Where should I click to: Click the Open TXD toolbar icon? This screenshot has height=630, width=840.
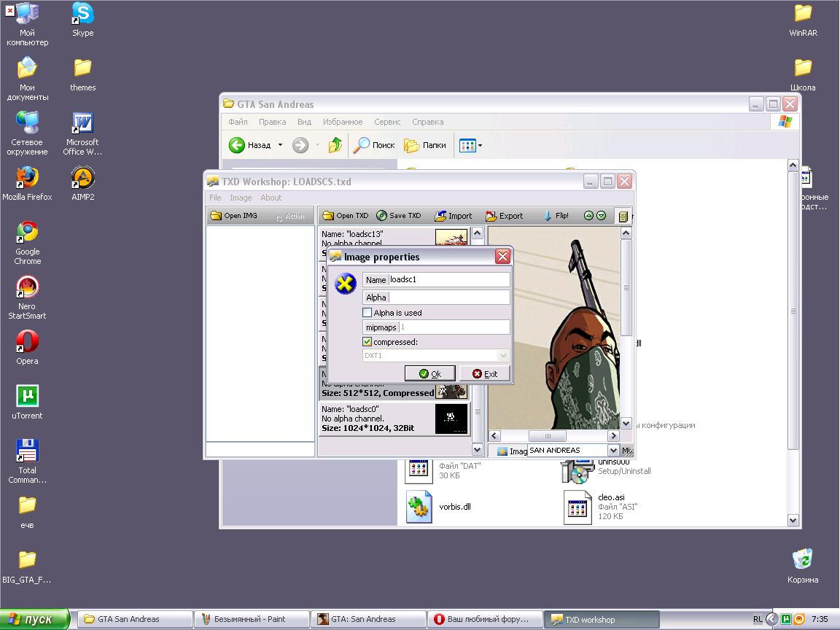point(329,216)
